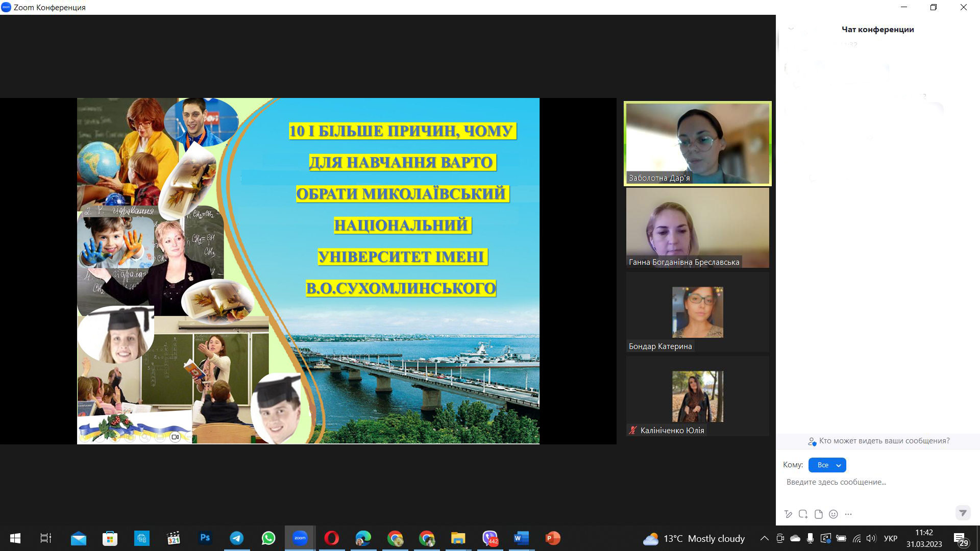Image resolution: width=980 pixels, height=551 pixels.
Task: Switch the УКР keyboard language indicator
Action: [890, 538]
